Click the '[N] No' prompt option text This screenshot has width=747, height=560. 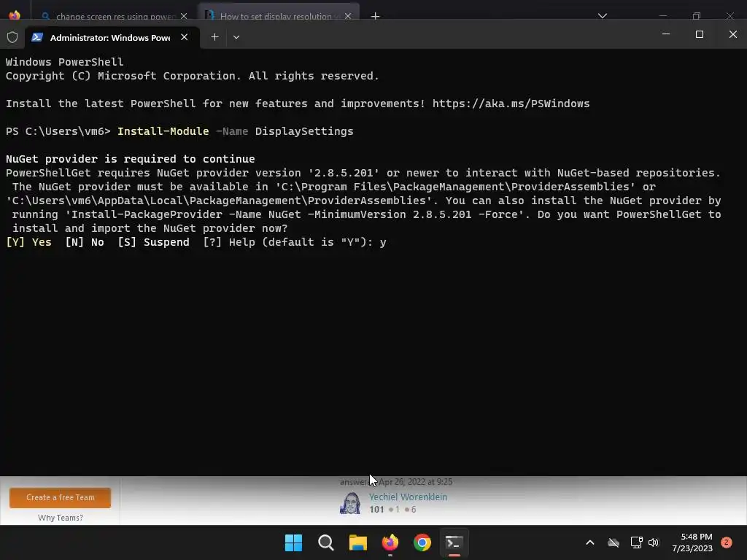coord(85,242)
